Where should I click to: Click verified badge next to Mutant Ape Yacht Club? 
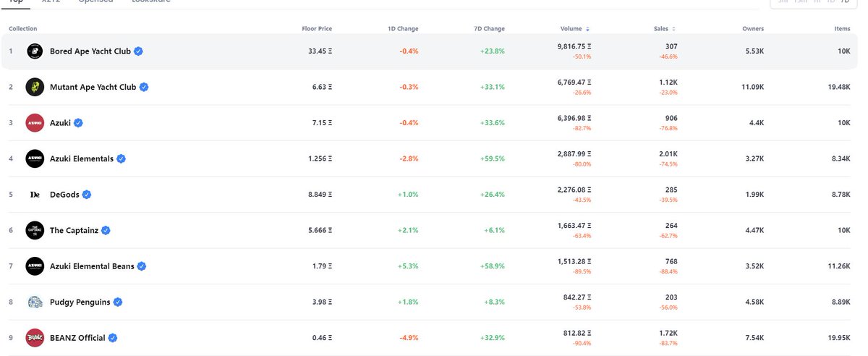144,87
